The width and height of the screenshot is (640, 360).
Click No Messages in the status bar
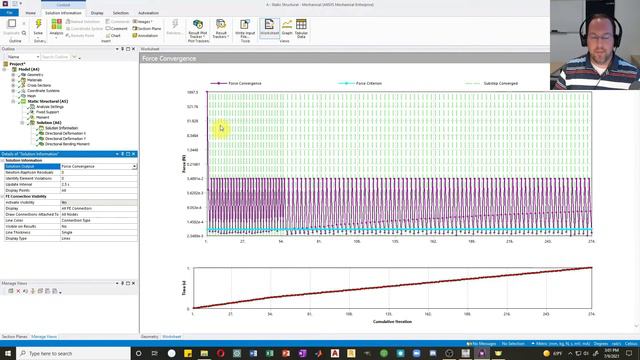click(482, 344)
